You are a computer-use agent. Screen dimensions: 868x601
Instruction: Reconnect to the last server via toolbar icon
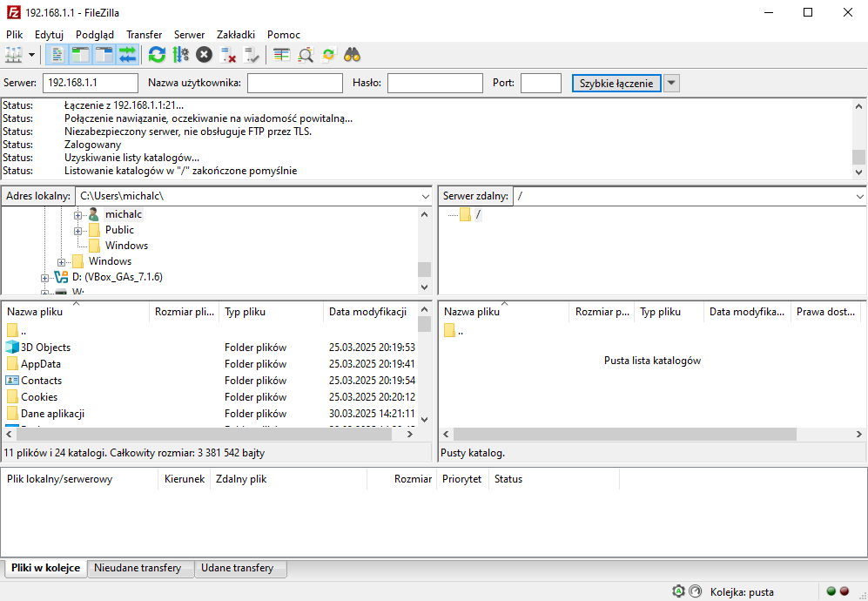coord(252,55)
